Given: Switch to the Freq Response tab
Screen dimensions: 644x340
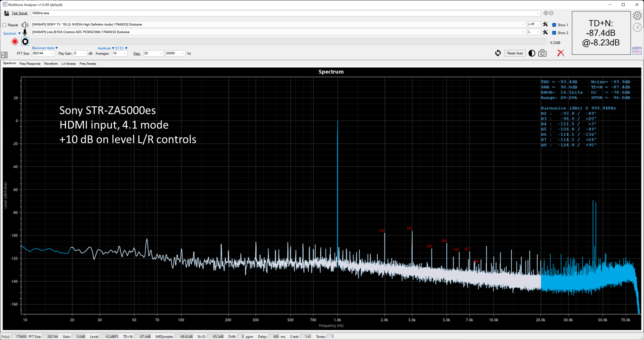Looking at the screenshot, I should click(x=30, y=63).
